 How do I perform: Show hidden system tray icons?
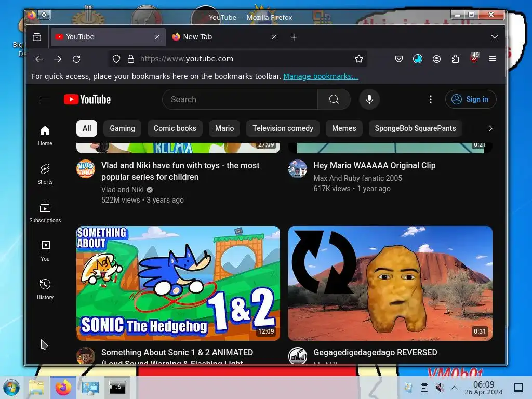click(x=455, y=388)
